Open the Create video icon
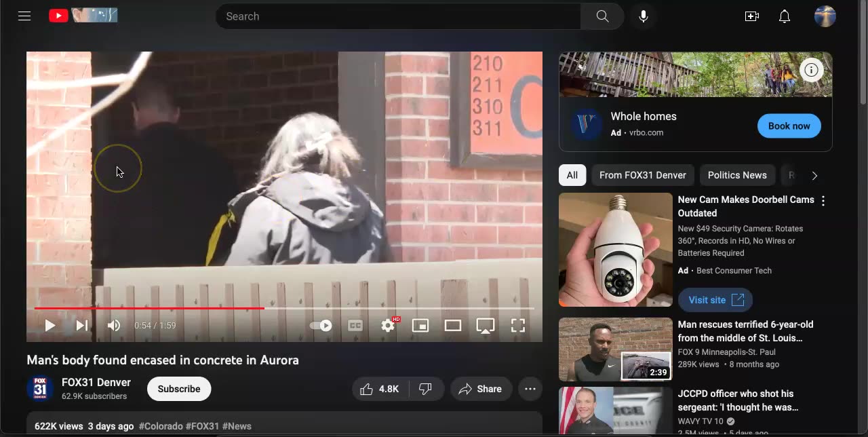Screen dimensions: 868x437 (x=751, y=16)
